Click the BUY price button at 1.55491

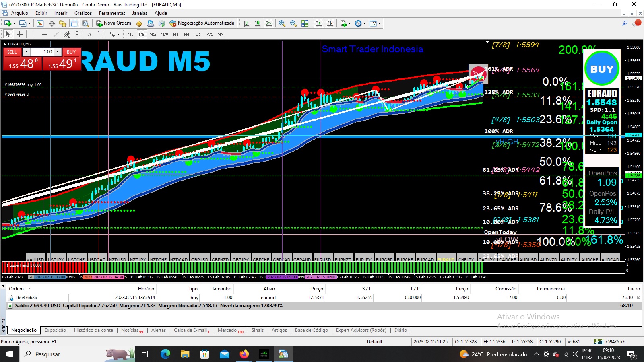62,64
